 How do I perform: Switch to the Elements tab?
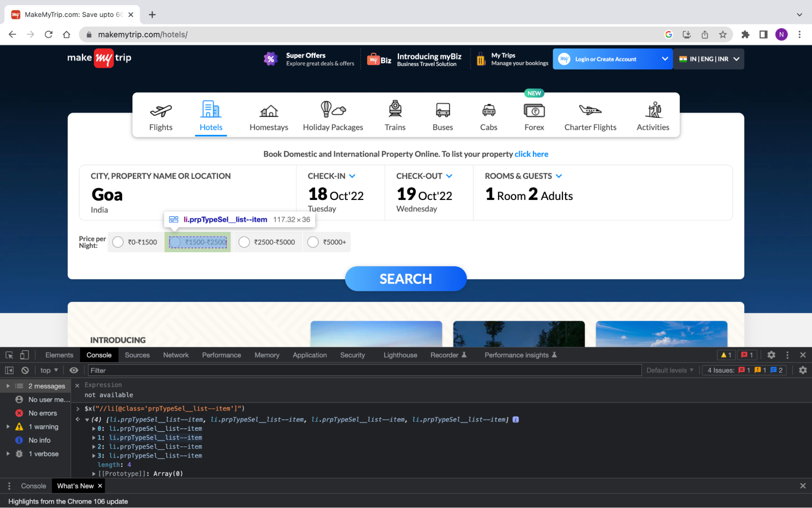(59, 355)
